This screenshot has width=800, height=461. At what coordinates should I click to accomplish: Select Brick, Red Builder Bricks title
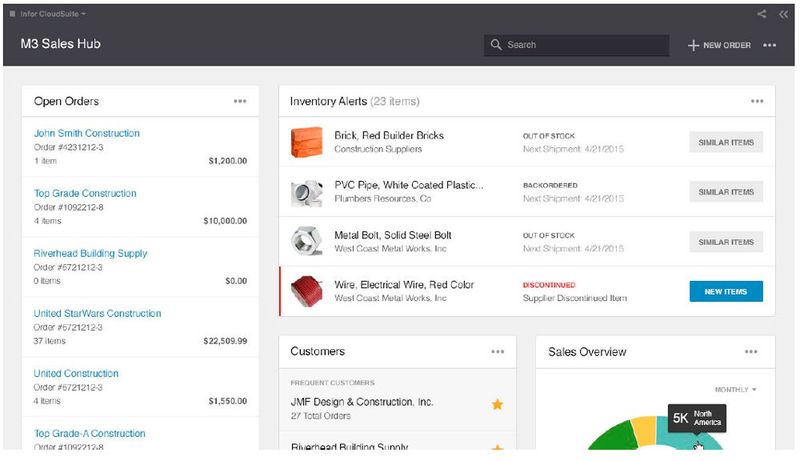coord(389,136)
